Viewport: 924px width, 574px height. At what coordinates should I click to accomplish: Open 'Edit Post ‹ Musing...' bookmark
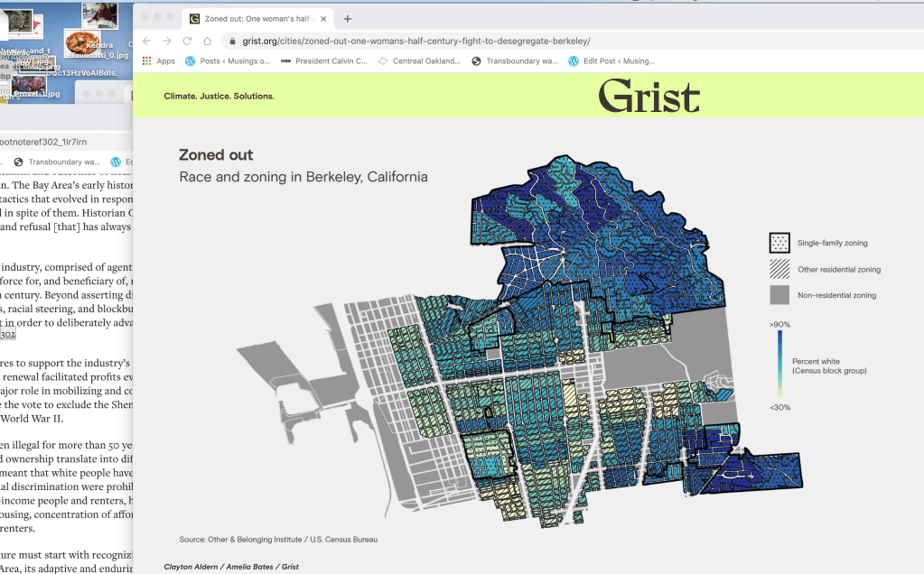(x=611, y=61)
